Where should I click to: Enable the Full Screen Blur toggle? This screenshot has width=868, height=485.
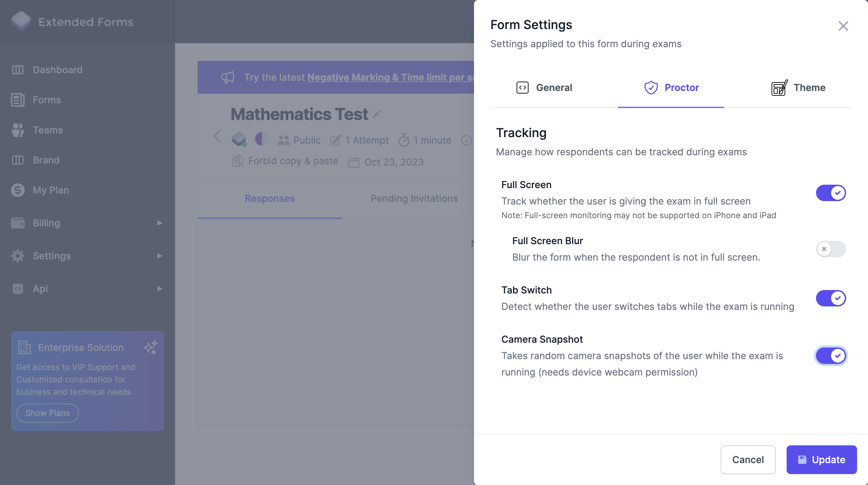click(x=831, y=249)
